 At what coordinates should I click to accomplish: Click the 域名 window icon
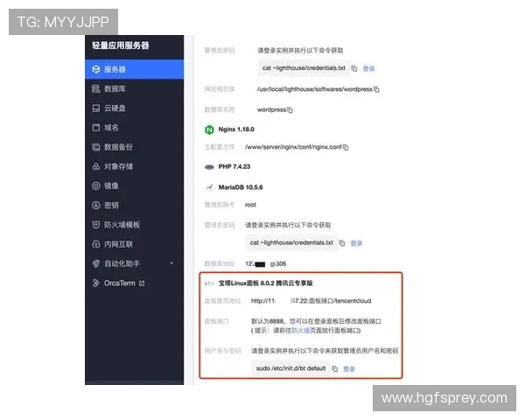click(x=96, y=128)
